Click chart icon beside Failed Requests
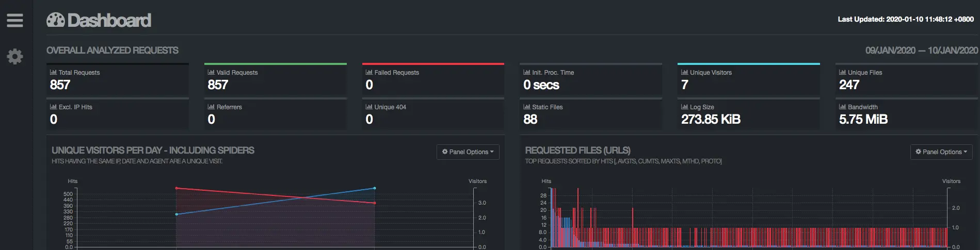980x250 pixels. pyautogui.click(x=369, y=72)
